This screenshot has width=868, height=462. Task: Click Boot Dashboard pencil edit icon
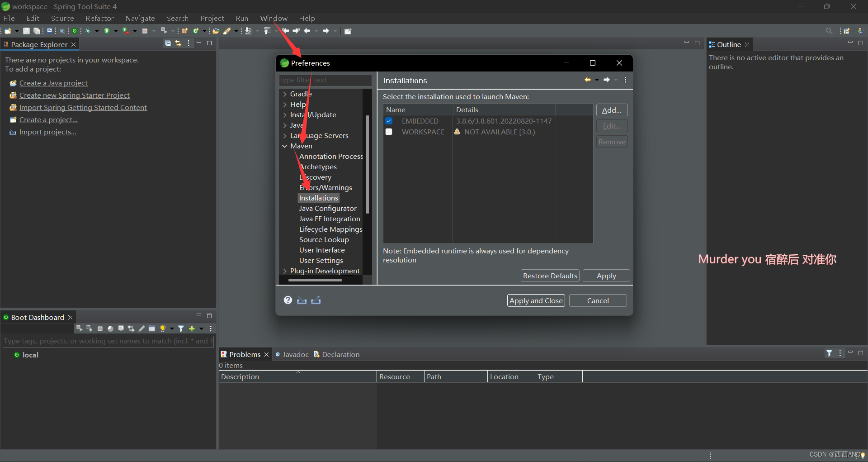tap(142, 329)
